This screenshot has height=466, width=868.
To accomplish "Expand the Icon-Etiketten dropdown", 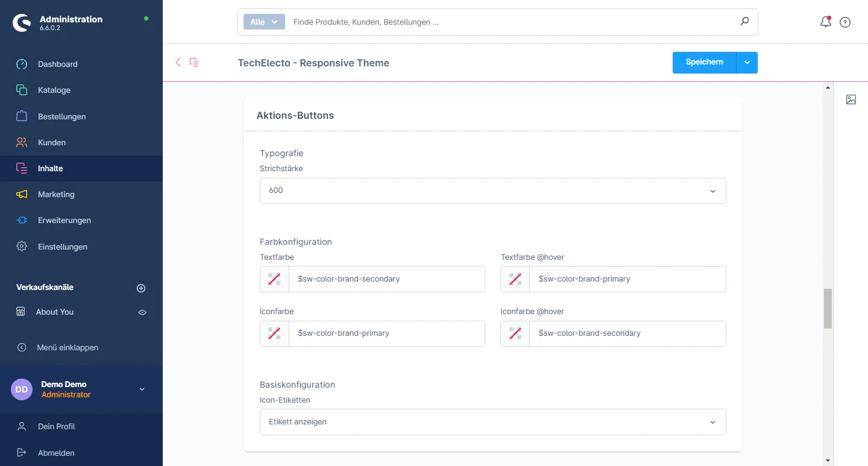I will coord(492,422).
